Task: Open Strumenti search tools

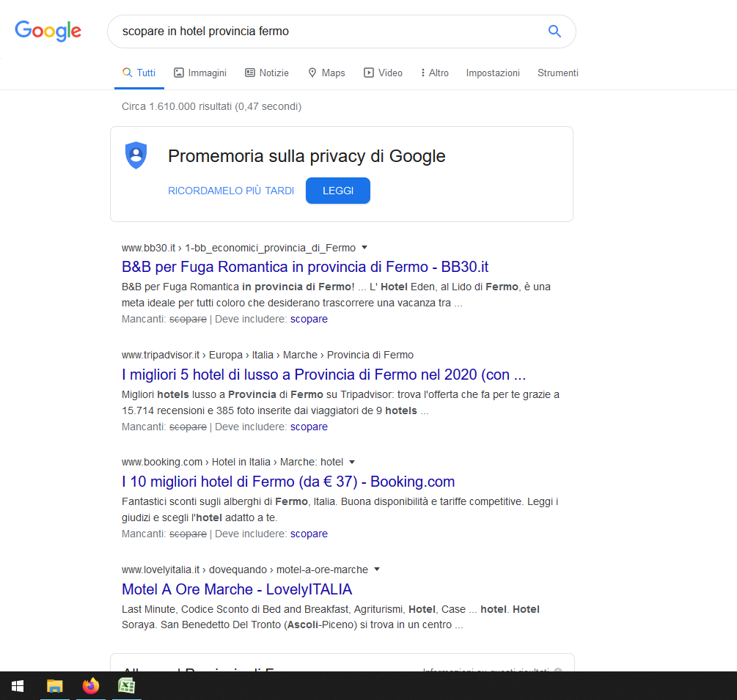Action: 558,73
